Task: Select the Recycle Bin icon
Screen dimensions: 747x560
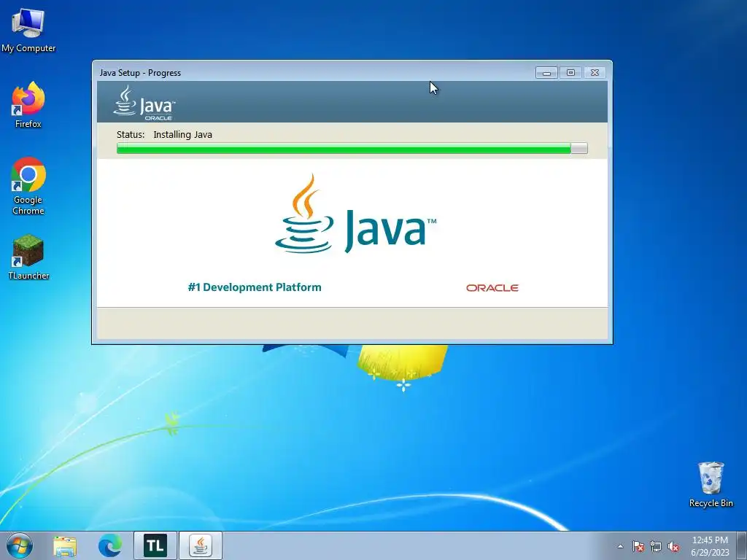Action: click(711, 484)
